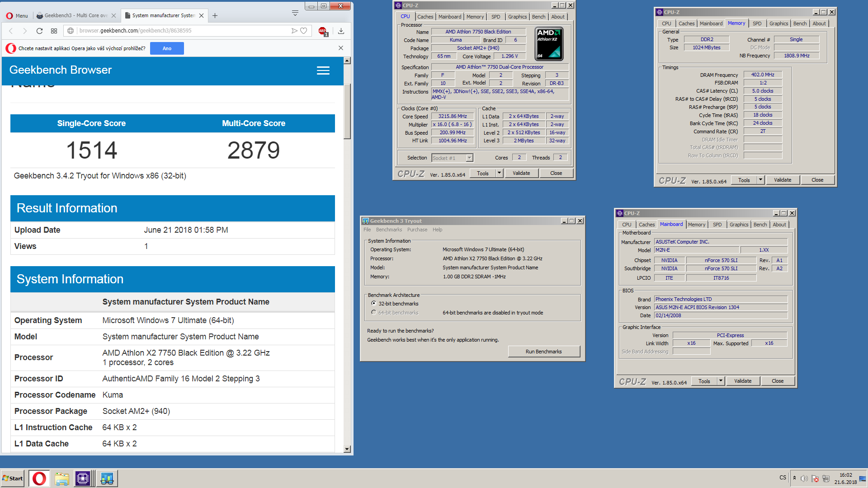Click scrollbar down arrow in browser
Viewport: 868px width, 488px height.
point(347,449)
